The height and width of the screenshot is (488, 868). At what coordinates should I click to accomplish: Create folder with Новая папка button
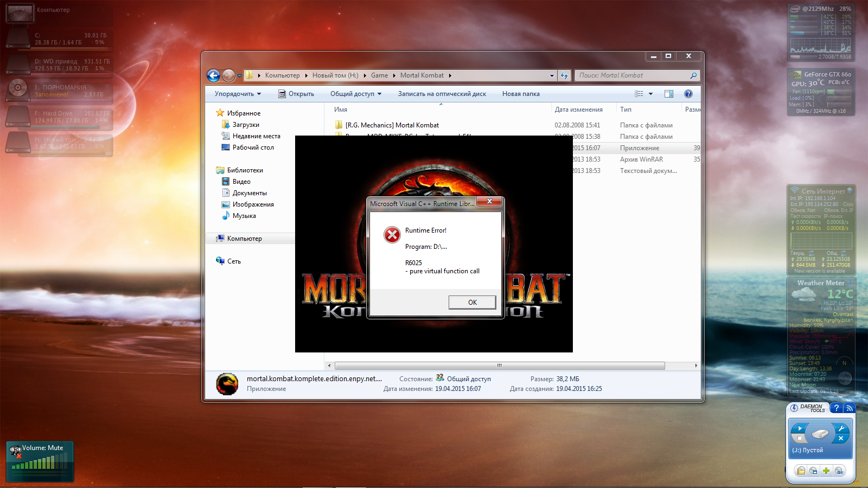click(x=521, y=94)
